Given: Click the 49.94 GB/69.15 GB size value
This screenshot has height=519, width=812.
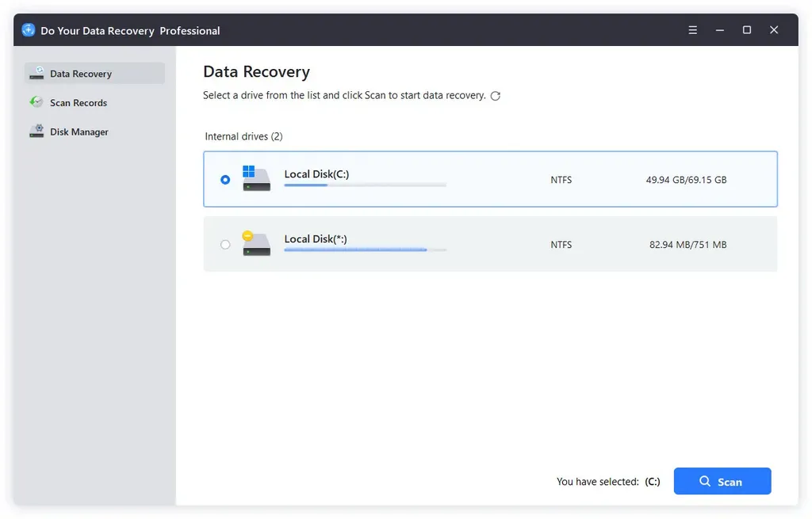Looking at the screenshot, I should click(x=686, y=180).
